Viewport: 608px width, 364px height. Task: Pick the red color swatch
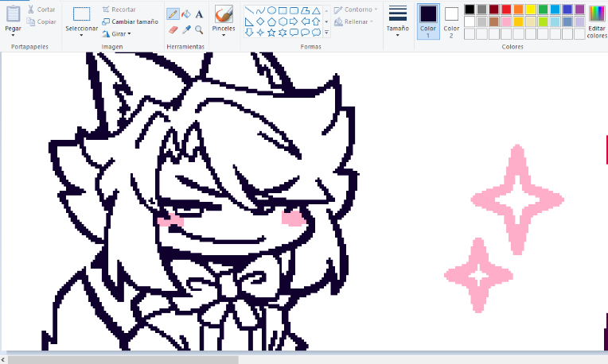[506, 10]
